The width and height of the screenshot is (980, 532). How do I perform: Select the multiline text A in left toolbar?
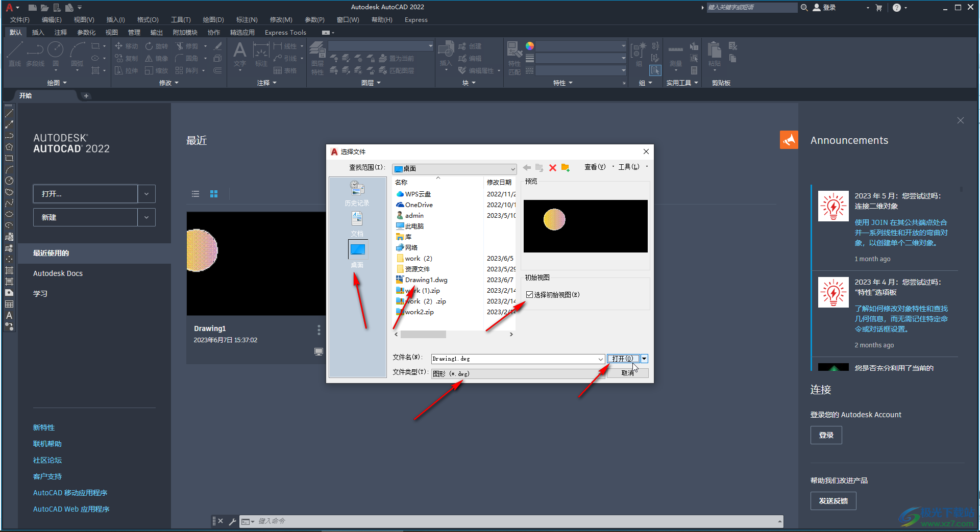point(9,315)
